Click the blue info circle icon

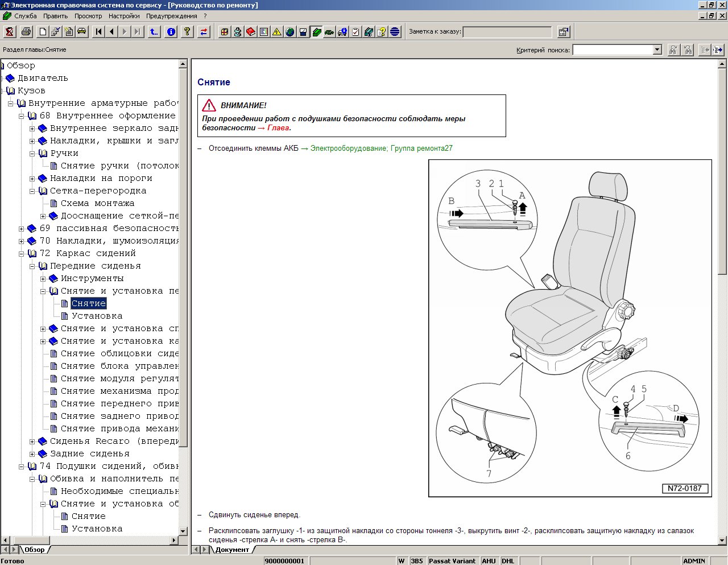point(171,32)
